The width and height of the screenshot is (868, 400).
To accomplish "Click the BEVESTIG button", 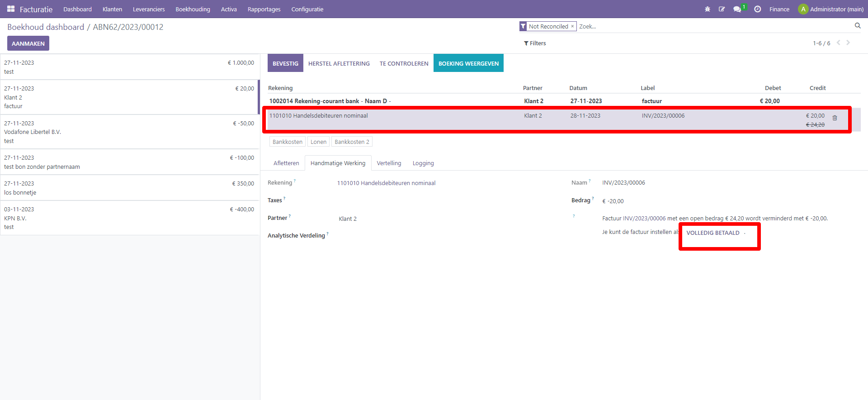I will (285, 63).
